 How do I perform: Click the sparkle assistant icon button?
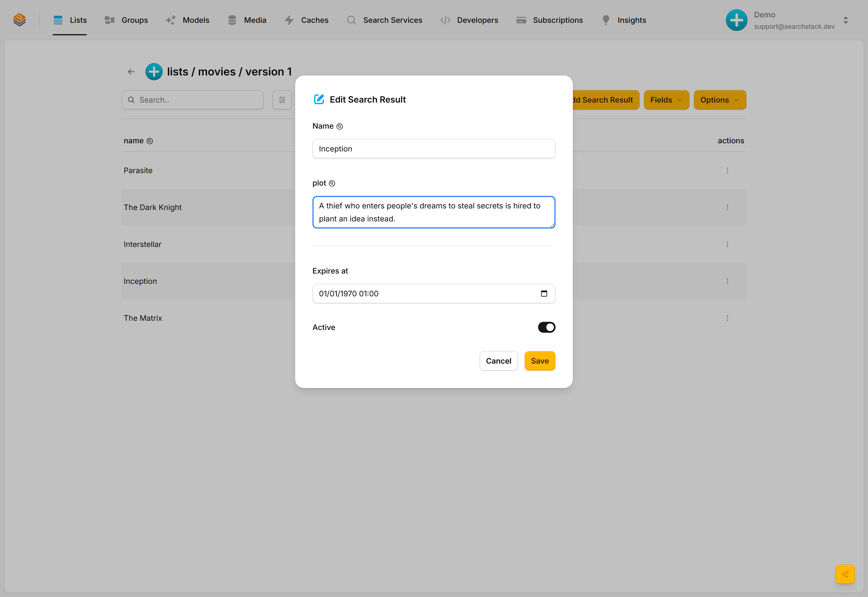pos(845,574)
